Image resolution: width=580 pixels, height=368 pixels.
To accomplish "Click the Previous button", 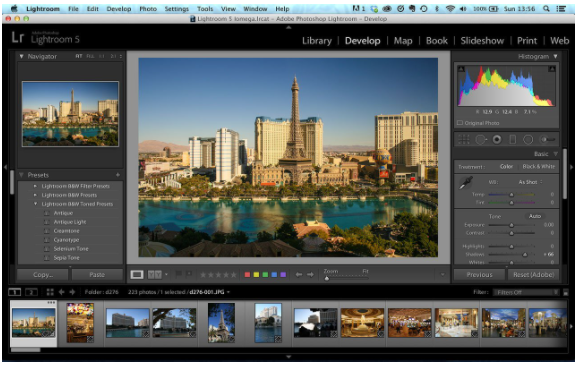I will (479, 275).
